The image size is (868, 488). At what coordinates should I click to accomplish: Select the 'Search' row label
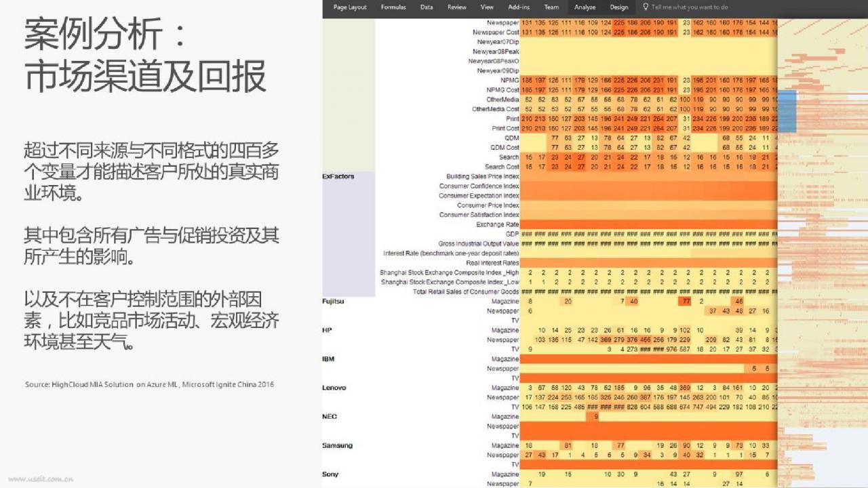click(509, 157)
